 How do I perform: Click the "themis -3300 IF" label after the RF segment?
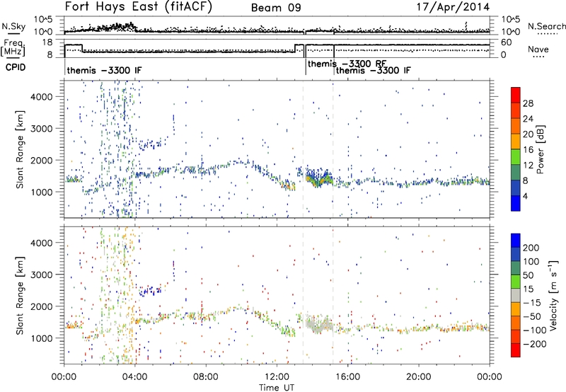[x=374, y=70]
